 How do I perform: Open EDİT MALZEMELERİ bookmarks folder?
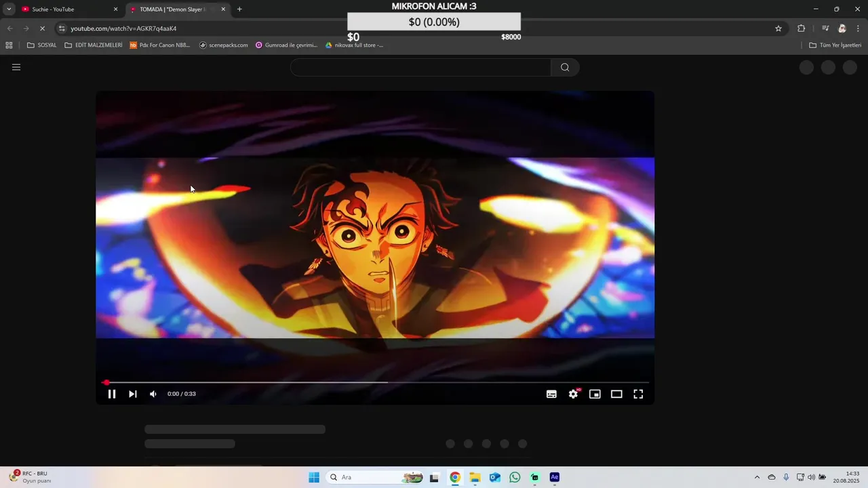tap(94, 45)
